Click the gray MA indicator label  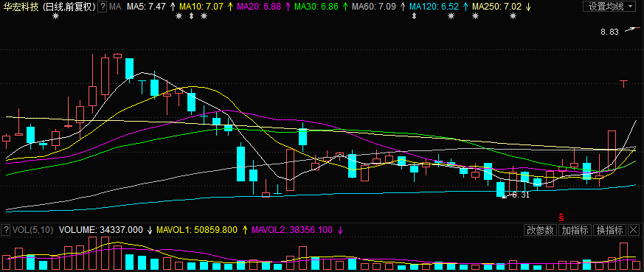click(x=115, y=6)
